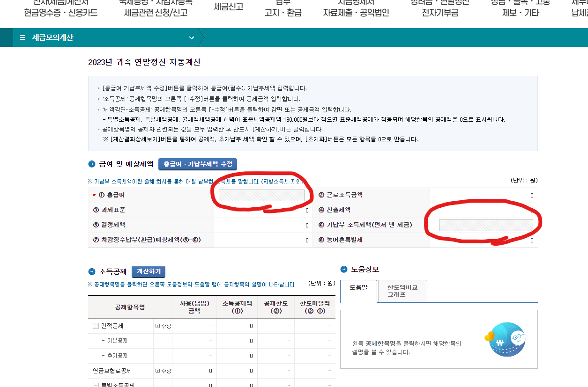Switch to the 한도액비교 그래프 tab
Viewport: 588px width, 387px height.
pyautogui.click(x=402, y=291)
